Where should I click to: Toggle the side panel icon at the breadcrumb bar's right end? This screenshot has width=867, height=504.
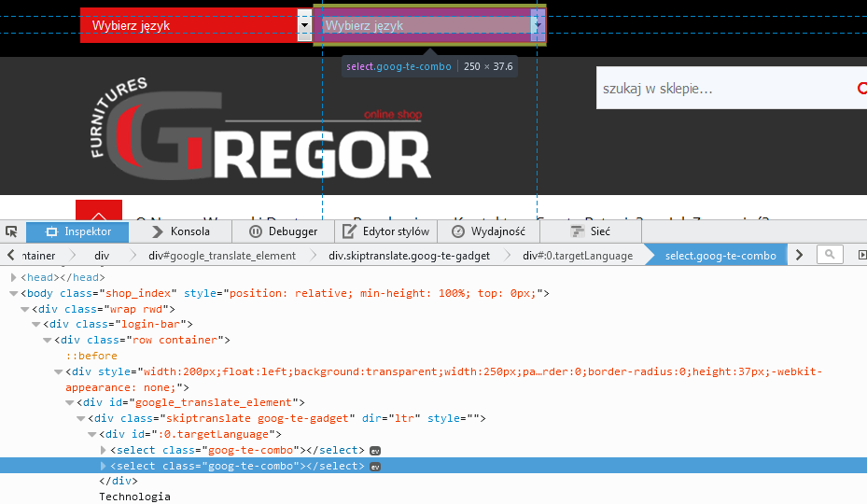[861, 255]
